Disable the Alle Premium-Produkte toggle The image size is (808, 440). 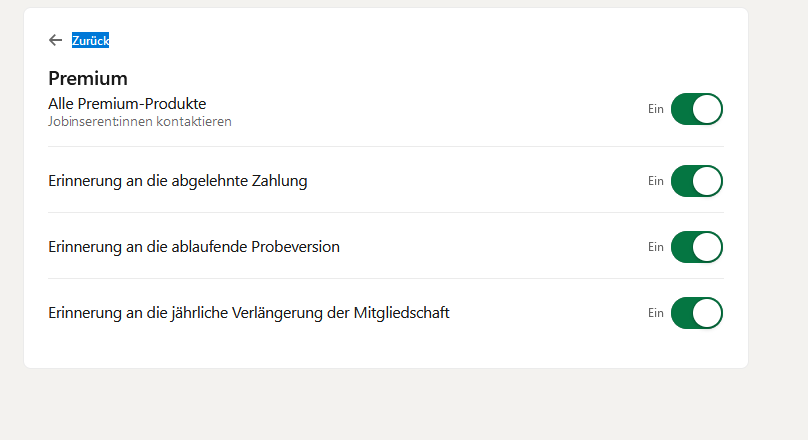[696, 109]
